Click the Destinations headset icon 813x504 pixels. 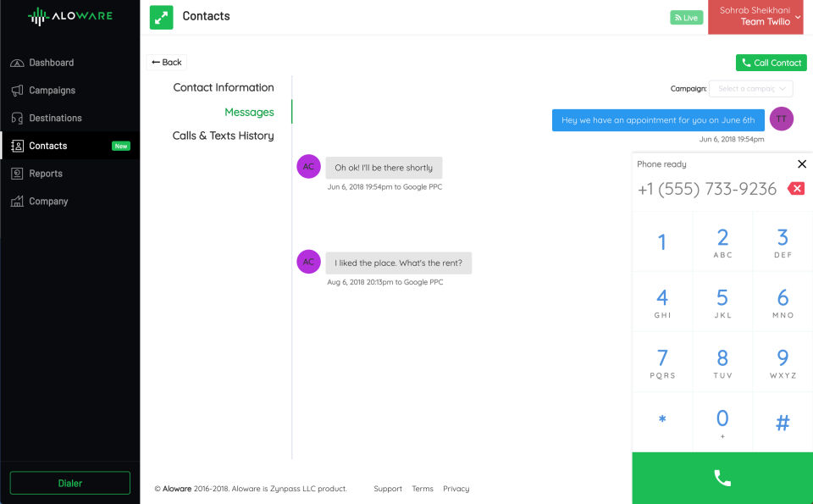point(17,119)
